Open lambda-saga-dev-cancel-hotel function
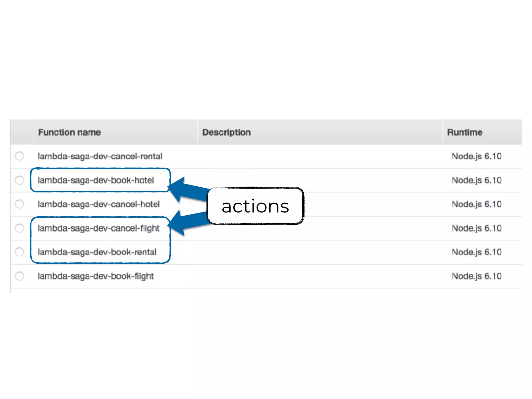The image size is (532, 399). 98,204
